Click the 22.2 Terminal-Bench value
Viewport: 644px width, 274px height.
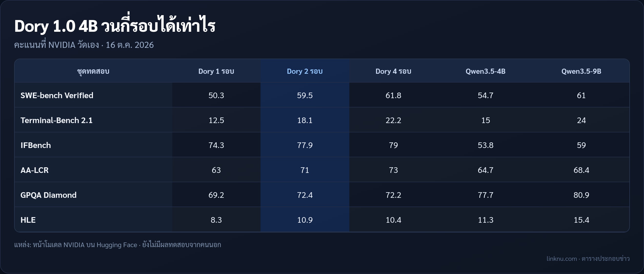point(393,120)
